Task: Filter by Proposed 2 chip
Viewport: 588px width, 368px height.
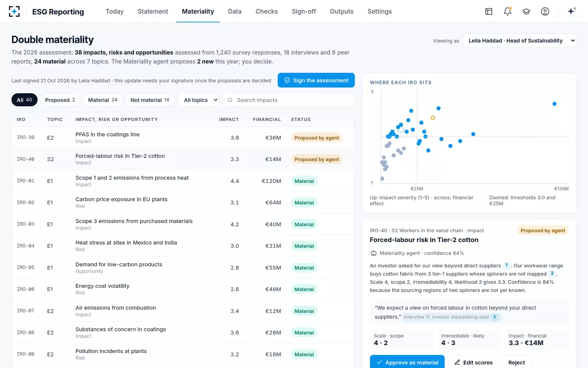Action: coord(60,100)
